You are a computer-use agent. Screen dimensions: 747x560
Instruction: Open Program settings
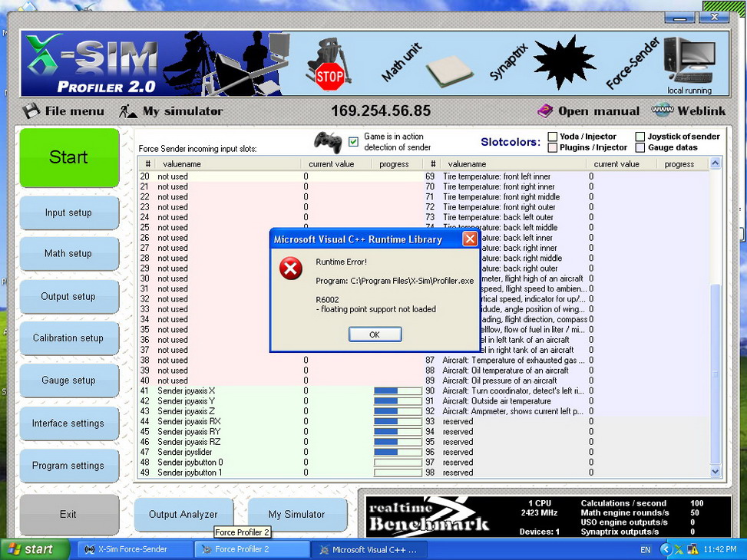click(x=69, y=466)
